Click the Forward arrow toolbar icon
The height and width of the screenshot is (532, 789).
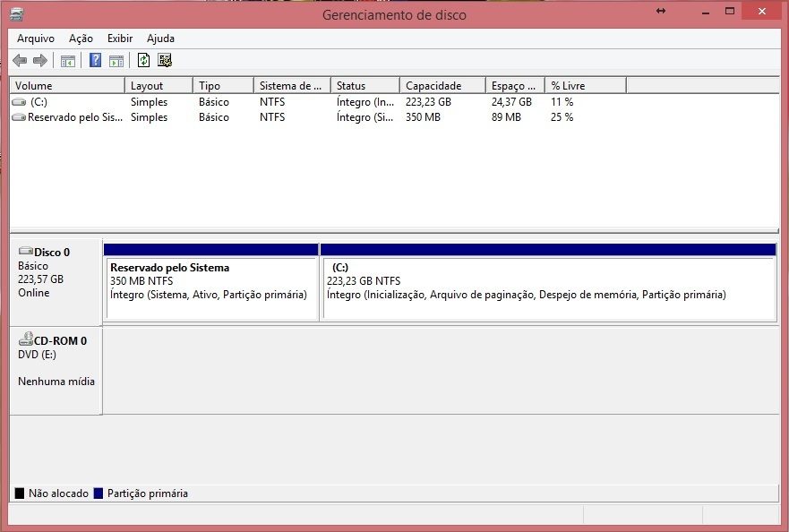pos(39,60)
